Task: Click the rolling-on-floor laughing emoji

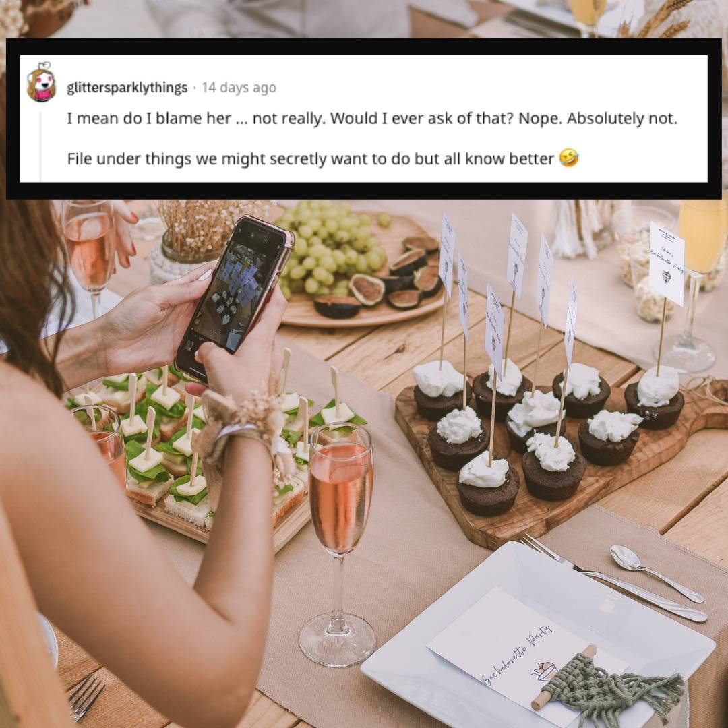Action: [x=569, y=158]
